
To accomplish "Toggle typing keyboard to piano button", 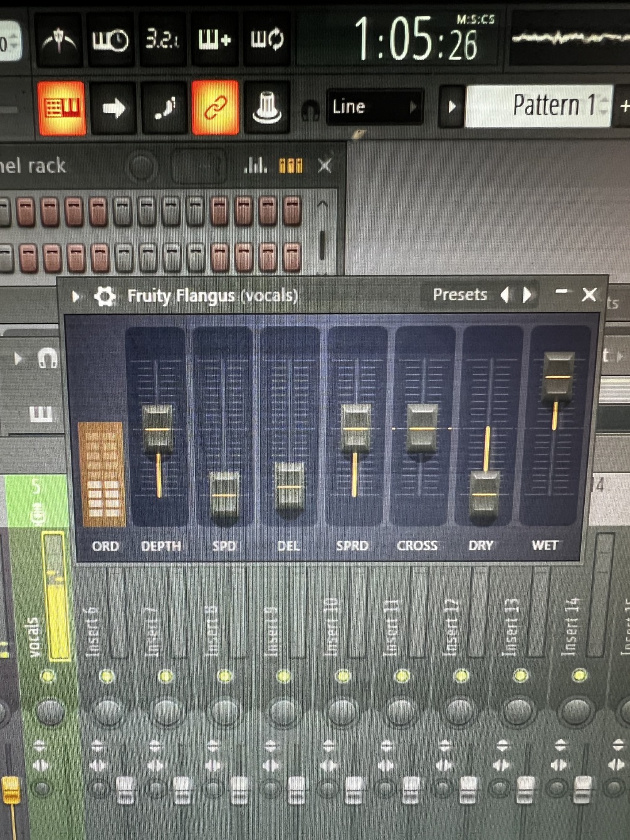I will 61,108.
